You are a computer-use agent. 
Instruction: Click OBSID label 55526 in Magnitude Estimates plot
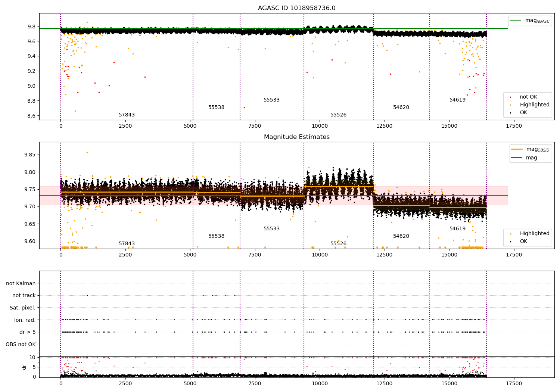338,244
